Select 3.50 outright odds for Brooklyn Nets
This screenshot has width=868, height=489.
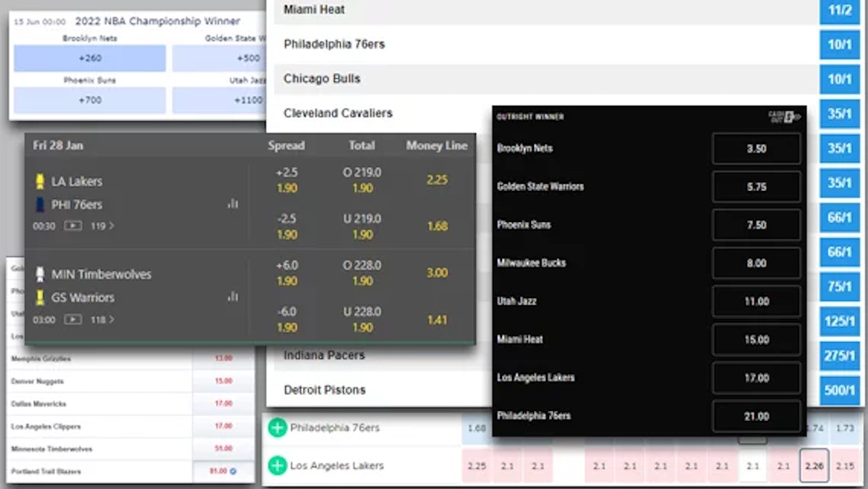coord(757,148)
